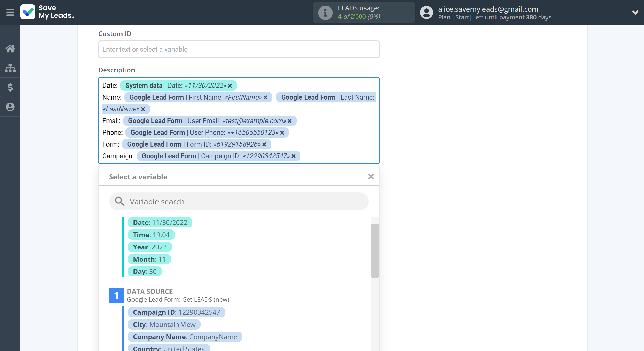Screen dimensions: 644x351
Task: Focus the Custom ID input field
Action: tap(239, 49)
